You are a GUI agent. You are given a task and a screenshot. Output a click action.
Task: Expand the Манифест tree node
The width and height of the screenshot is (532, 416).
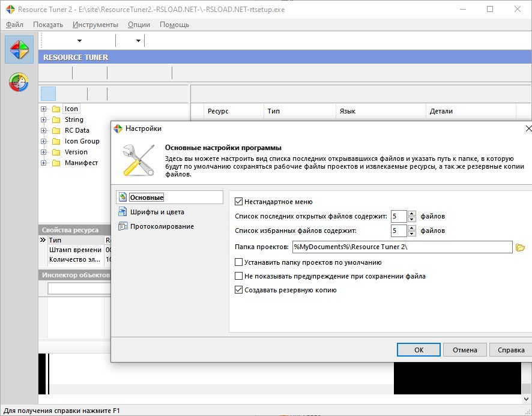coord(44,163)
